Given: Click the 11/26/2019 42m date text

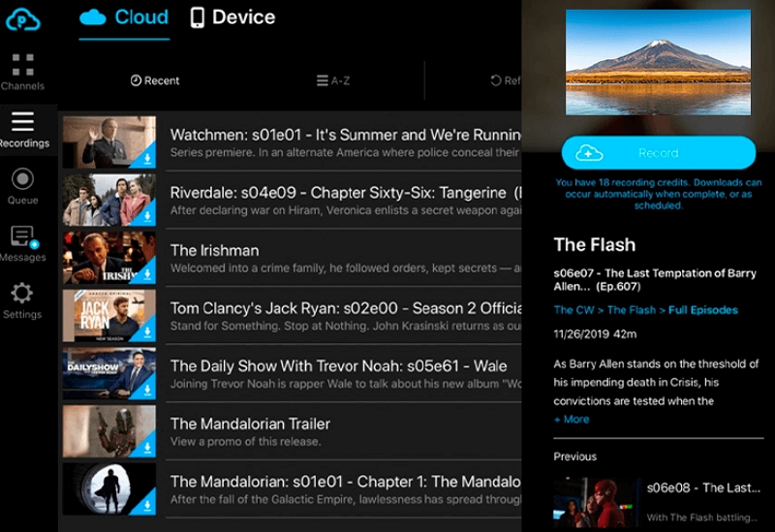Looking at the screenshot, I should 595,334.
